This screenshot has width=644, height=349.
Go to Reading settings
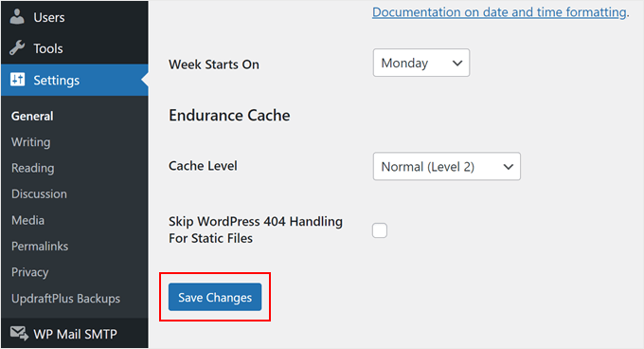click(x=33, y=168)
